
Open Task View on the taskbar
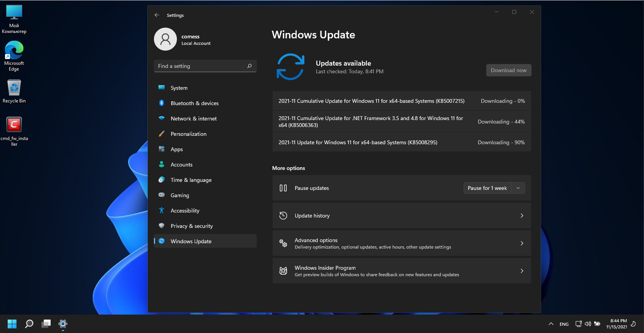46,324
